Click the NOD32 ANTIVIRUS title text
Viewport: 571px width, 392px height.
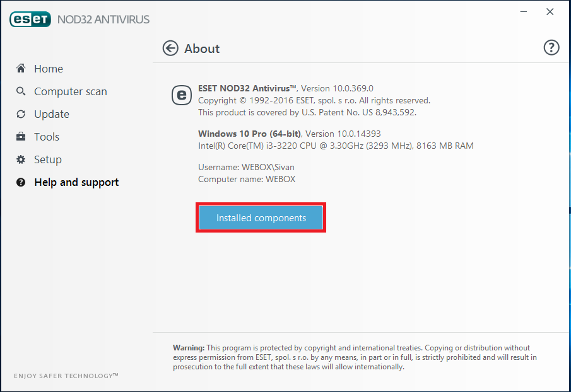[103, 20]
